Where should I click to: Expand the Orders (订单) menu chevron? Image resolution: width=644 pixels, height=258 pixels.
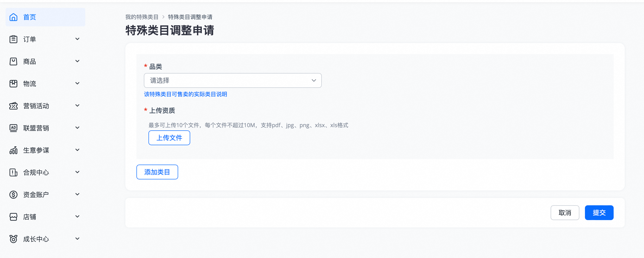77,39
